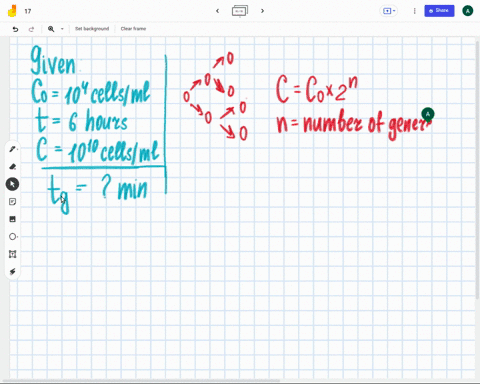Click the jam title "17"
Viewport: 480px width, 384px height.
coord(28,11)
